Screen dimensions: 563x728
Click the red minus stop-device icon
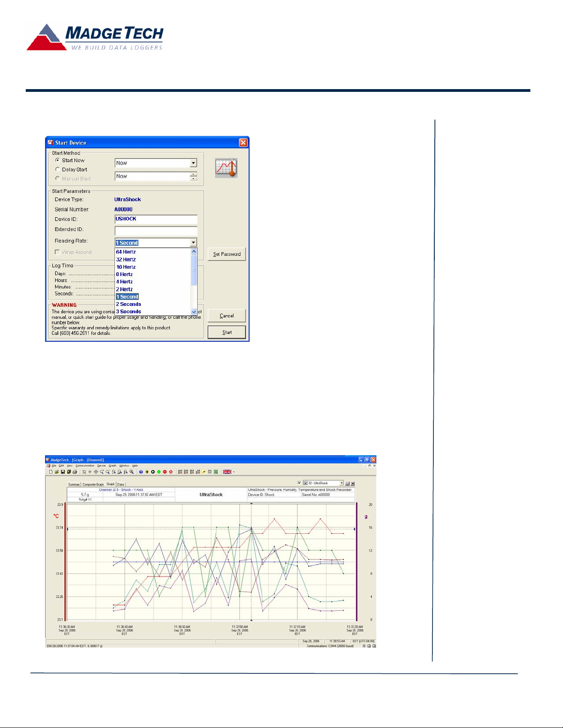(x=165, y=472)
